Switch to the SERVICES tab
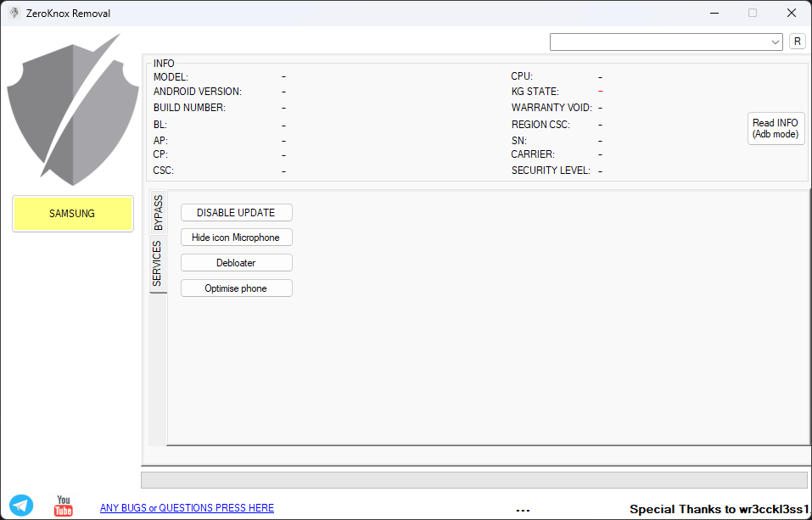 [x=158, y=259]
